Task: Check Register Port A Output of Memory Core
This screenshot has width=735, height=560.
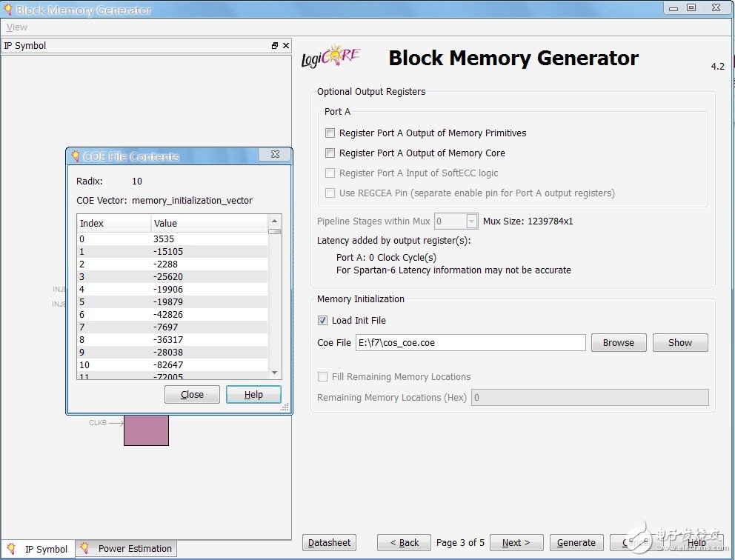Action: (330, 153)
